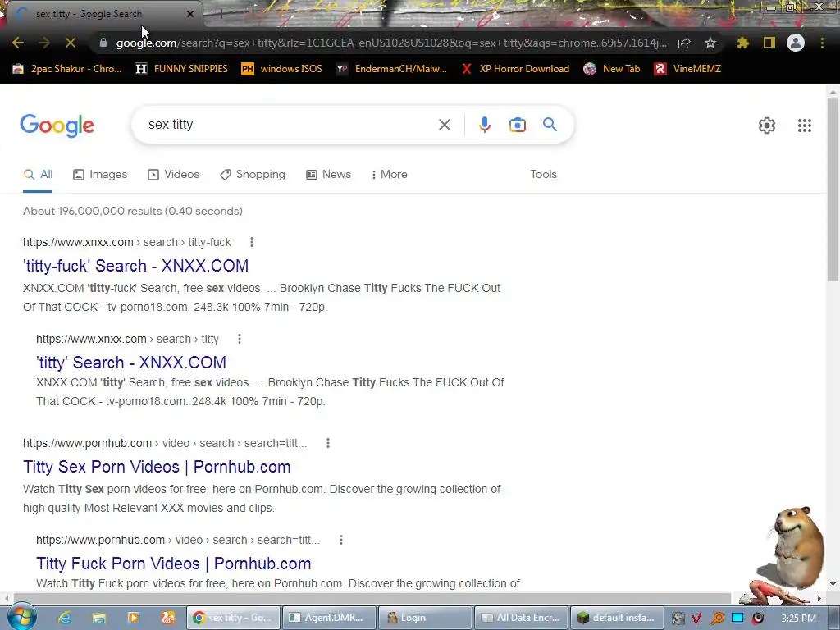This screenshot has width=840, height=630.
Task: Click the horizontal scrollbar left arrow
Action: pos(6,598)
